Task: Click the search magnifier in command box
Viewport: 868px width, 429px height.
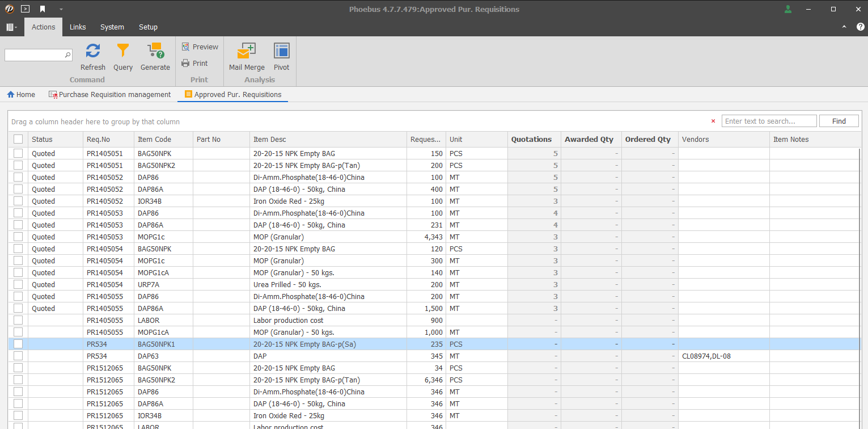Action: 68,55
